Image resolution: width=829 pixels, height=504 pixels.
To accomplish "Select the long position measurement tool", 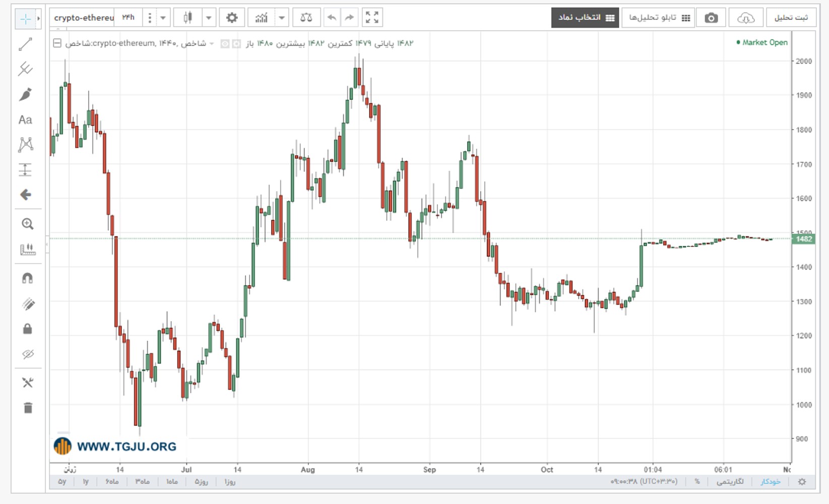I will (x=25, y=170).
